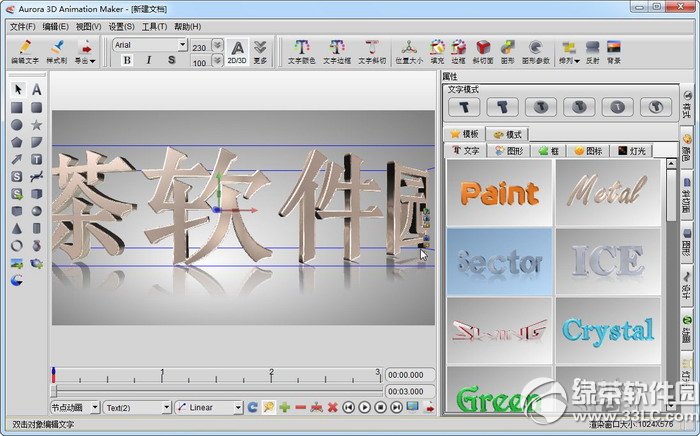Apply the Paint text template
This screenshot has height=436, width=700.
(499, 193)
